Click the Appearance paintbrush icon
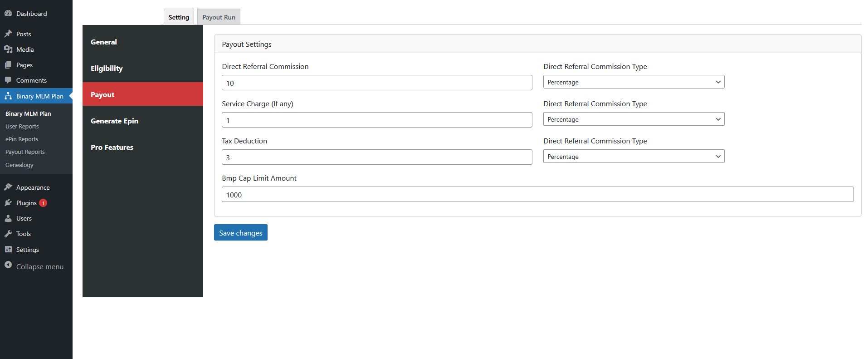The width and height of the screenshot is (868, 359). [x=8, y=187]
